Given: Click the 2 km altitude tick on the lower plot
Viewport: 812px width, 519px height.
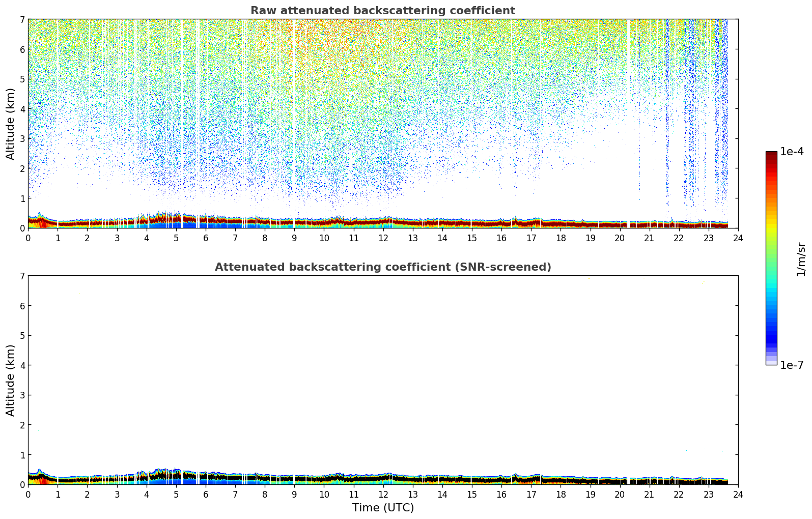Looking at the screenshot, I should tap(22, 425).
